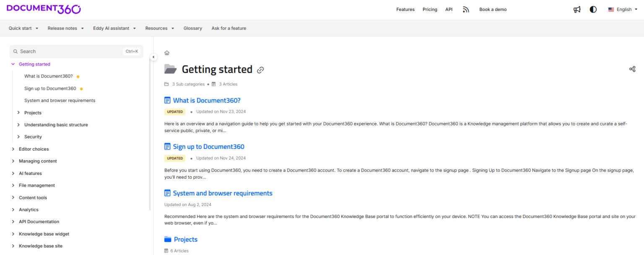Open the English language dropdown

pos(624,9)
